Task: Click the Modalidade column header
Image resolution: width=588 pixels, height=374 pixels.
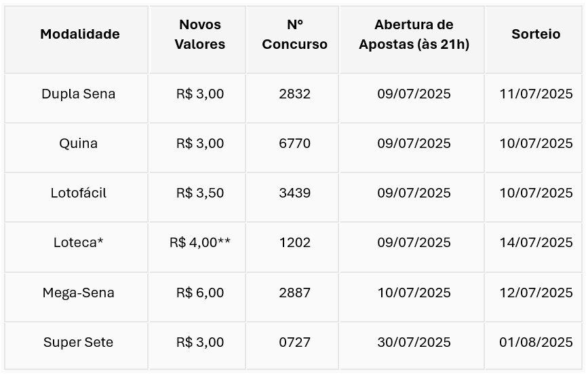Action: click(x=80, y=34)
